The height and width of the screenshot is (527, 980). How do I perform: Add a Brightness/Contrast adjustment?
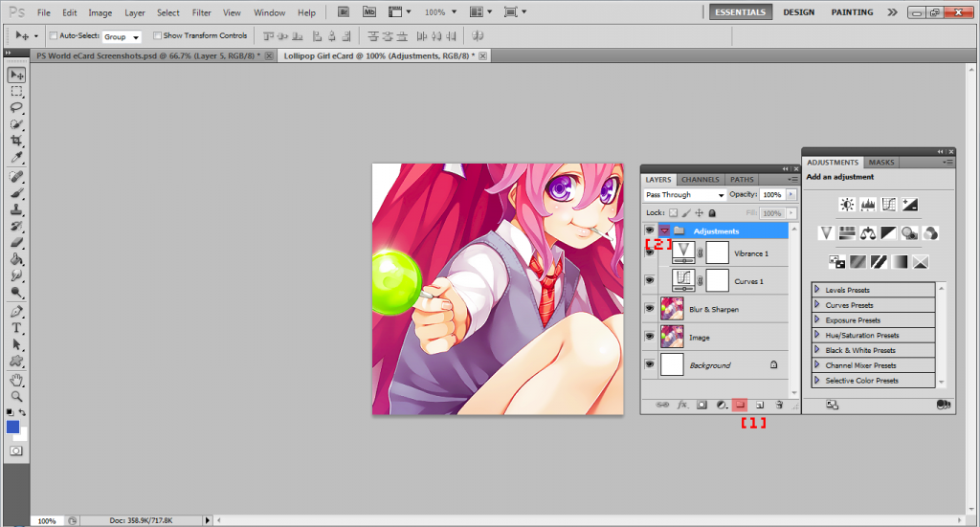pos(847,204)
